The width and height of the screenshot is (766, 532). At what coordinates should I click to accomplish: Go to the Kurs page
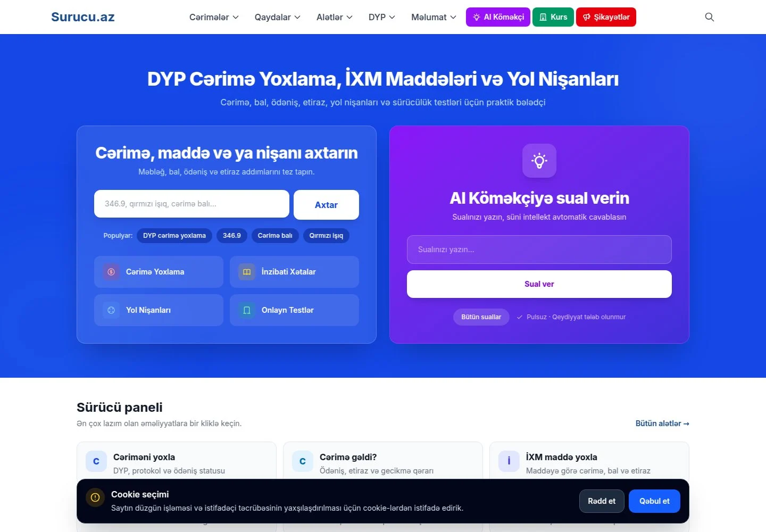553,17
